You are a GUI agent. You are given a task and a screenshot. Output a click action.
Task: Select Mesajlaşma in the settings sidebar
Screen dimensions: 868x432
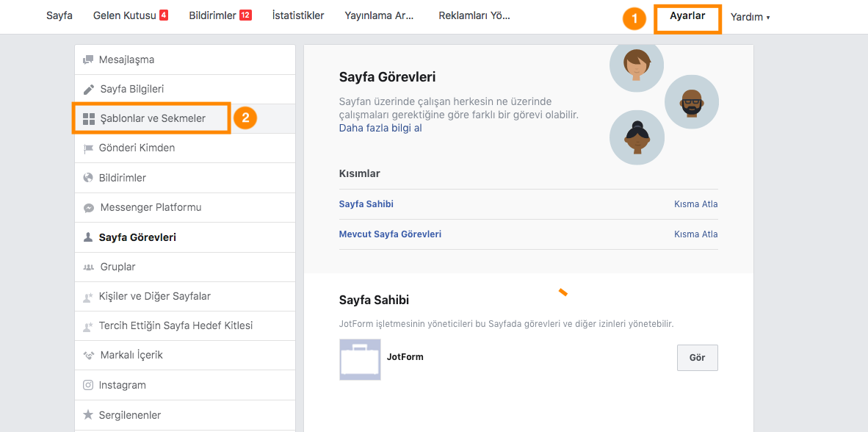186,60
